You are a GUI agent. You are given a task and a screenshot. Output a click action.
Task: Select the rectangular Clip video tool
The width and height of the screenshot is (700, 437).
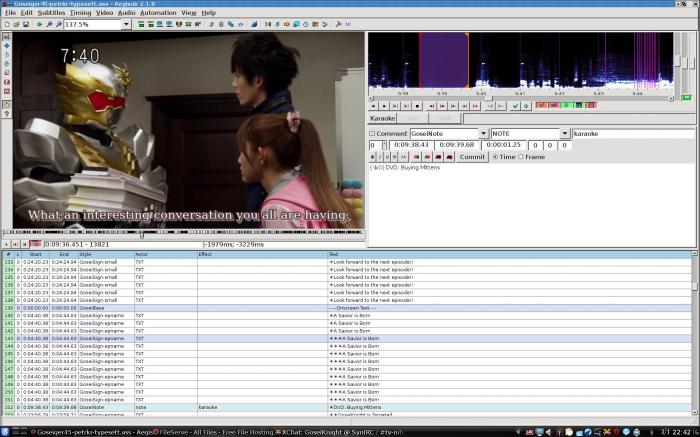point(7,82)
